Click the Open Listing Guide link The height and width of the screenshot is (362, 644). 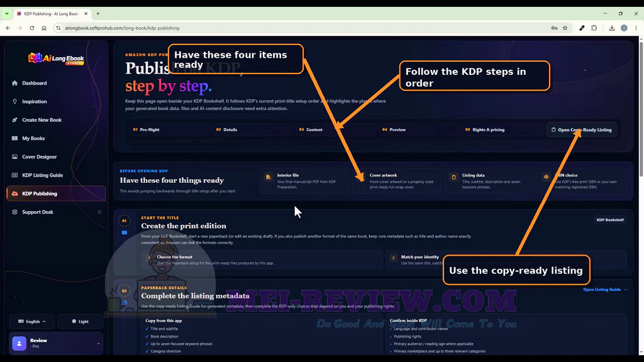click(605, 290)
